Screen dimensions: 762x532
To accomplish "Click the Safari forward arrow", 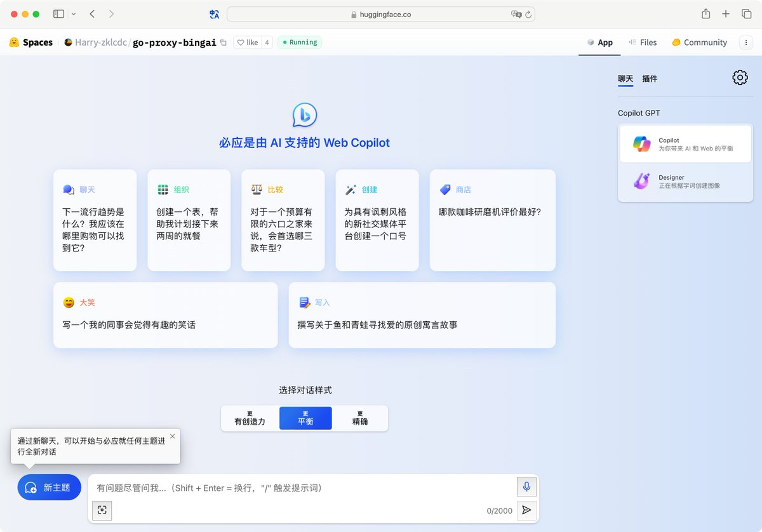I will [112, 14].
